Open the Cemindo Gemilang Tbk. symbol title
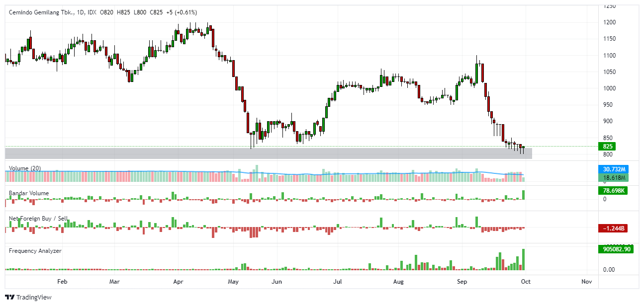644x306 pixels. 40,12
